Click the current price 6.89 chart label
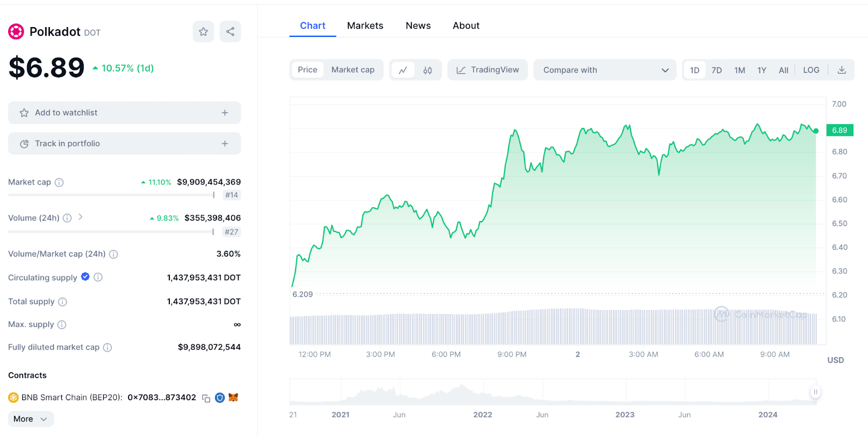 (840, 131)
